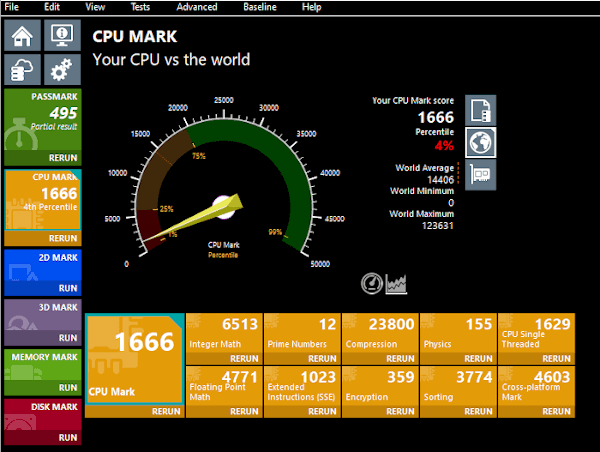The height and width of the screenshot is (452, 600).
Task: Select the CPU Mark 1666 sidebar tile
Action: pos(43,200)
